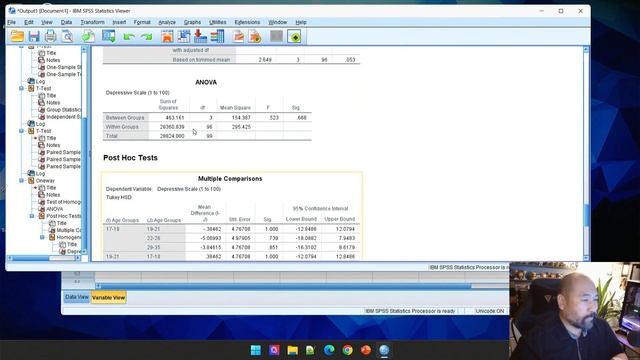This screenshot has height=360, width=640.
Task: Click the Create/Edit autoscript icon
Action: point(238,36)
